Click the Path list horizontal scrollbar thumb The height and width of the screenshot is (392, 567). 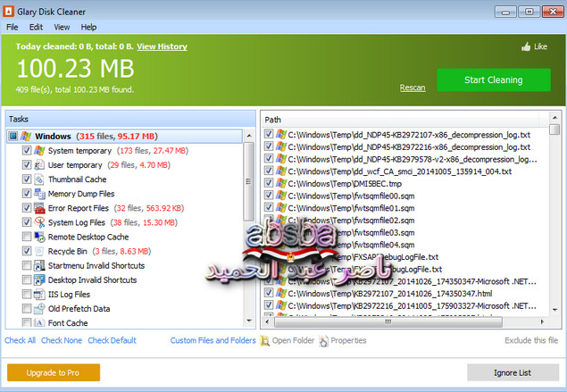[x=388, y=321]
